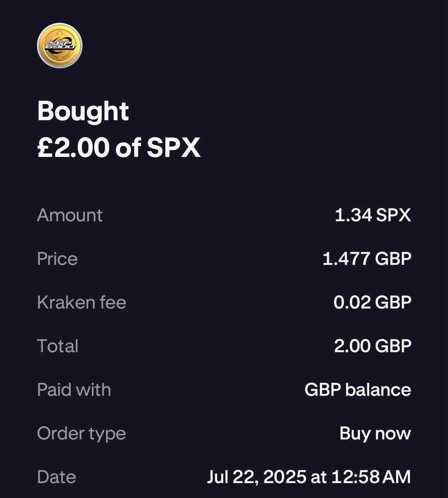Tap the Order type label
Viewport: 448px width, 498px height.
[x=81, y=433]
